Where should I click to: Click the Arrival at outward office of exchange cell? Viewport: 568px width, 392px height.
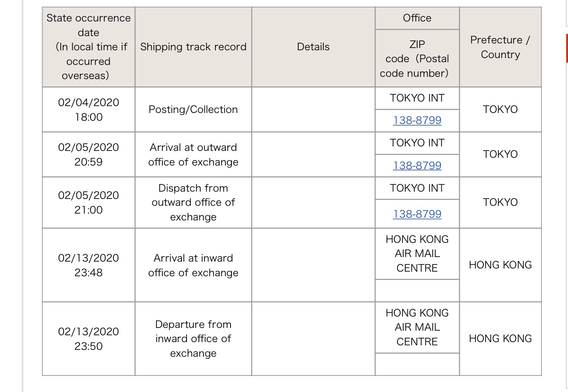pos(193,155)
